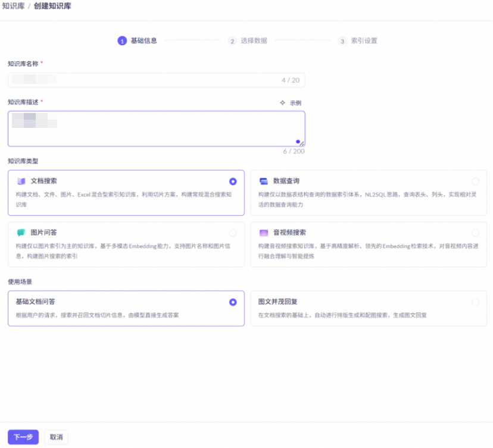
Task: Open the 示例 description example
Action: (295, 103)
